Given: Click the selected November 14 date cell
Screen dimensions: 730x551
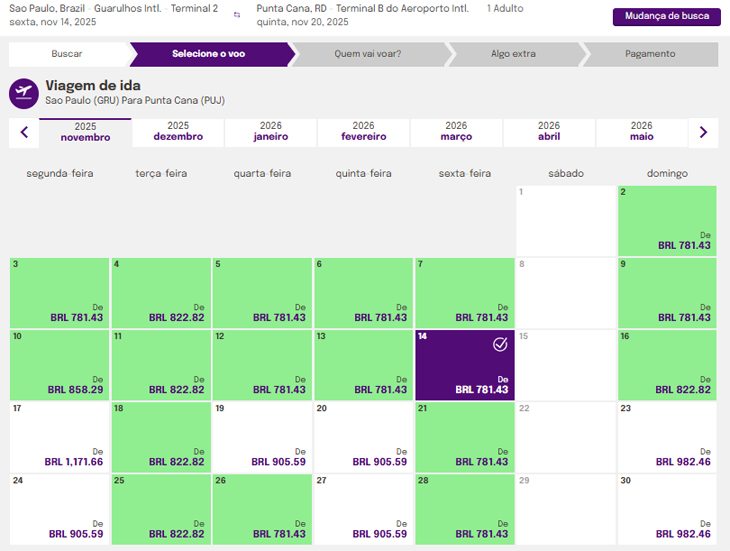Looking at the screenshot, I should click(x=465, y=365).
